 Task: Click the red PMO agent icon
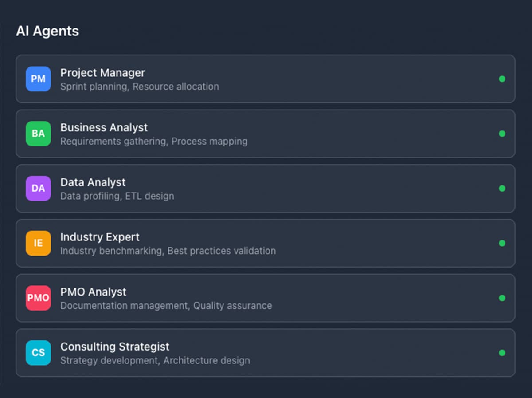[38, 298]
